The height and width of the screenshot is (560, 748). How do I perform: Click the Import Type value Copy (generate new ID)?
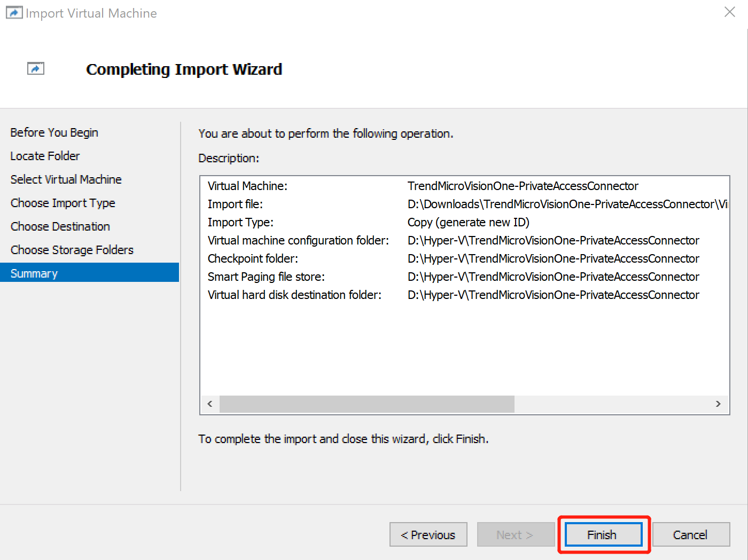coord(468,222)
